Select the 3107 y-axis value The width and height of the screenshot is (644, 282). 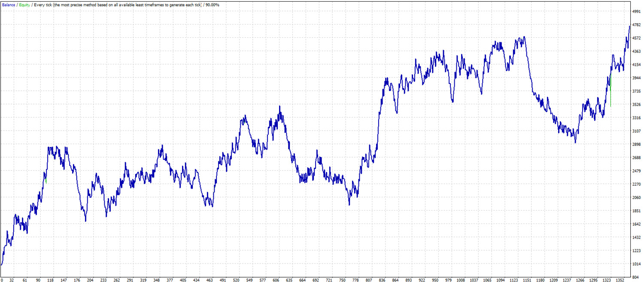click(x=637, y=131)
